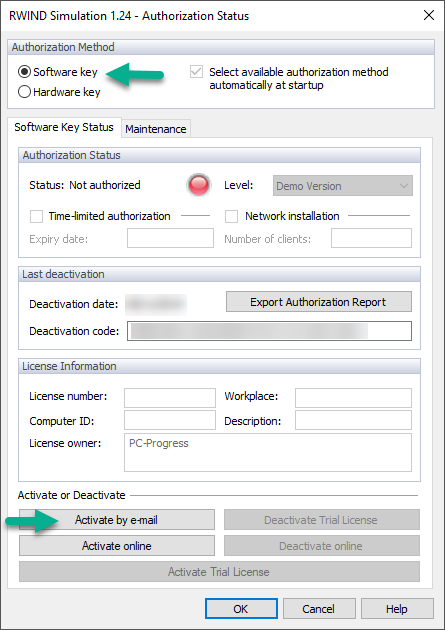Toggle automatic authorization method selection checkbox
This screenshot has height=630, width=445.
coord(196,72)
